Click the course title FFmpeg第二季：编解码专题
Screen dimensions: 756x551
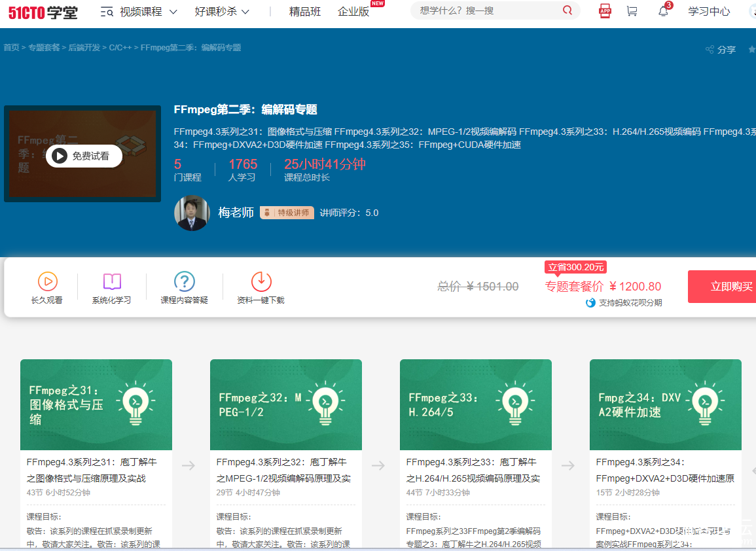point(245,109)
